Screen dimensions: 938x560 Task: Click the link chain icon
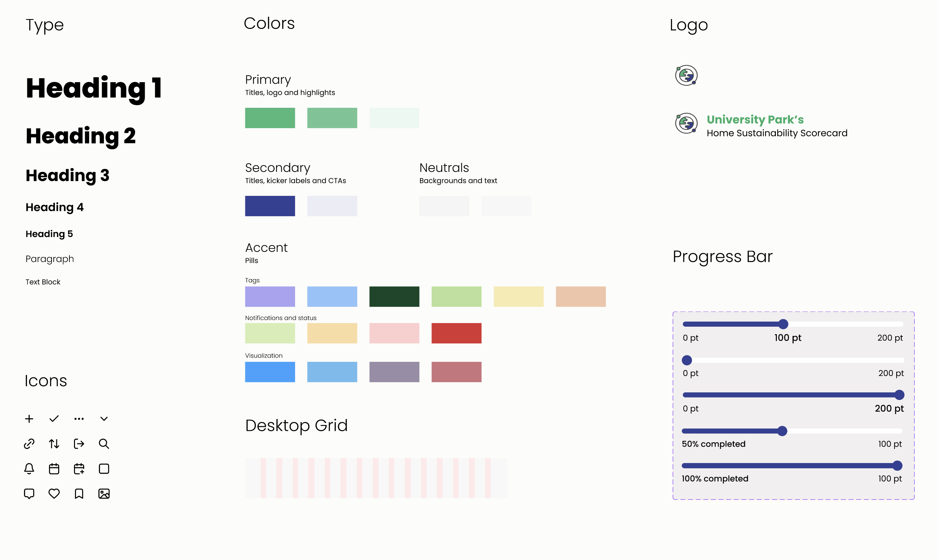pos(29,444)
